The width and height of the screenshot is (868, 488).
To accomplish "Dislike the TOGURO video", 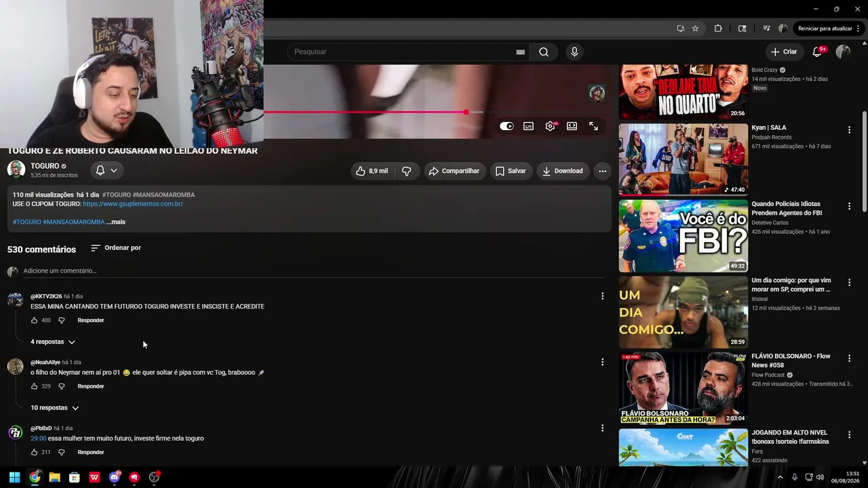I will click(407, 171).
